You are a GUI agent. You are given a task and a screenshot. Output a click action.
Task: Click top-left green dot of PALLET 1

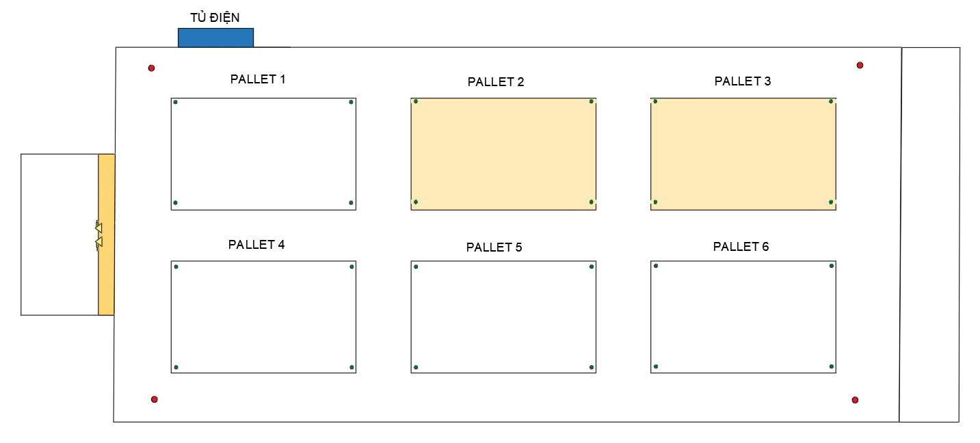point(175,102)
